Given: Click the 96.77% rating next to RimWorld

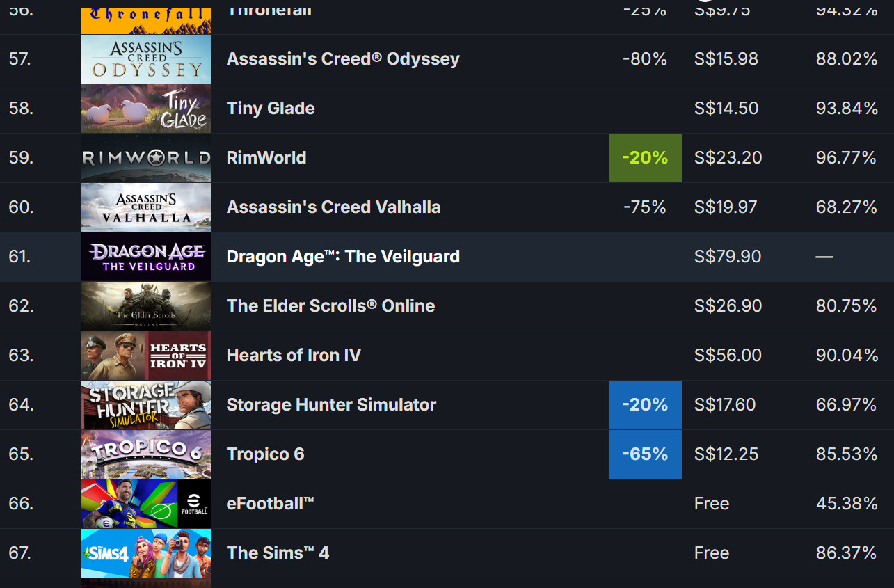Looking at the screenshot, I should click(846, 157).
